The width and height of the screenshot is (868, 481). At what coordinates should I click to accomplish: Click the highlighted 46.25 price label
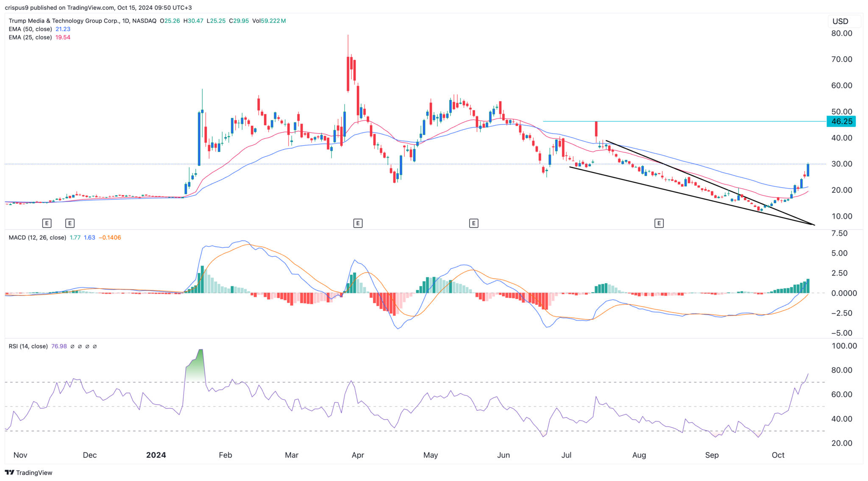(x=841, y=122)
